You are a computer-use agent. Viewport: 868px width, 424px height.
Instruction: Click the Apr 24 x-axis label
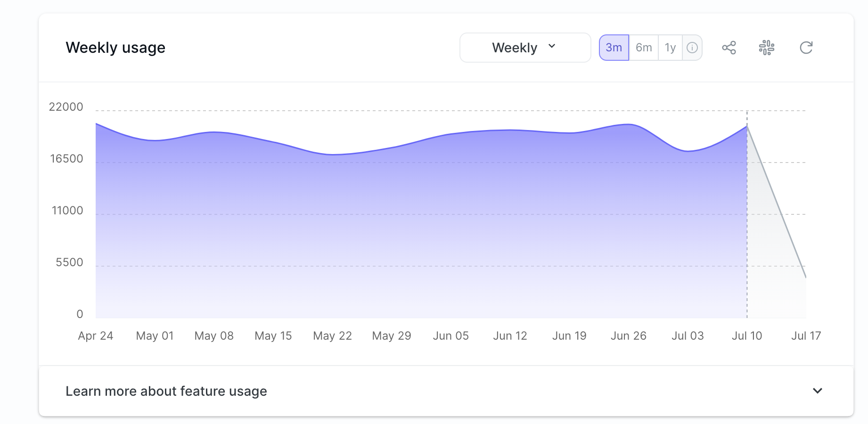96,336
